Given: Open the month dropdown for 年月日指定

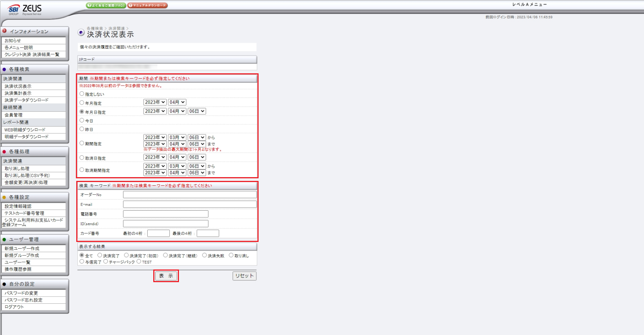Looking at the screenshot, I should pyautogui.click(x=177, y=111).
